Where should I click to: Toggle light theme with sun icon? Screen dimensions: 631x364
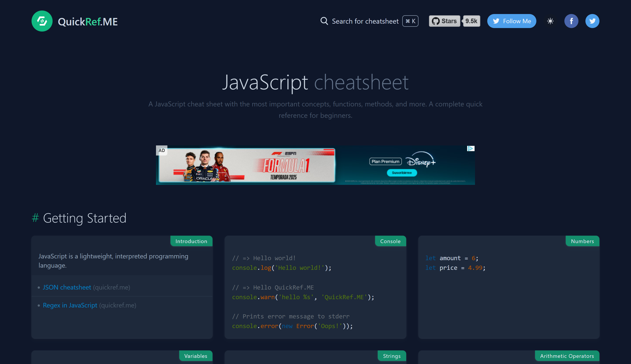pos(550,21)
